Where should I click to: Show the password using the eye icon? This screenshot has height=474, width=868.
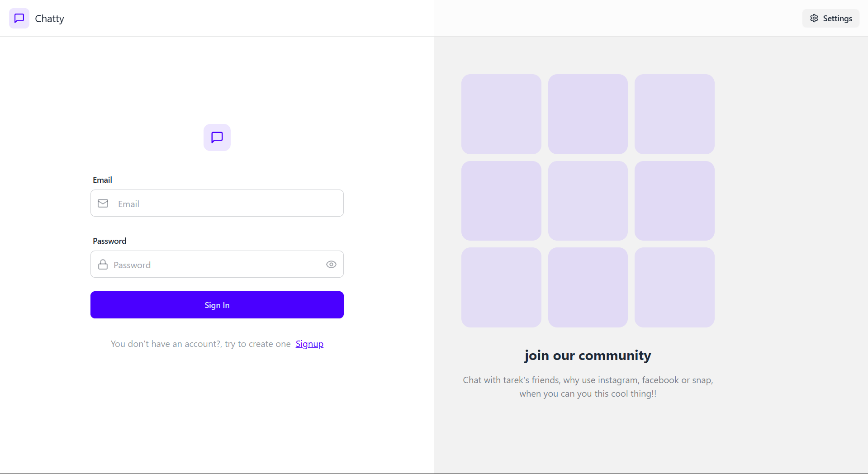pyautogui.click(x=331, y=264)
